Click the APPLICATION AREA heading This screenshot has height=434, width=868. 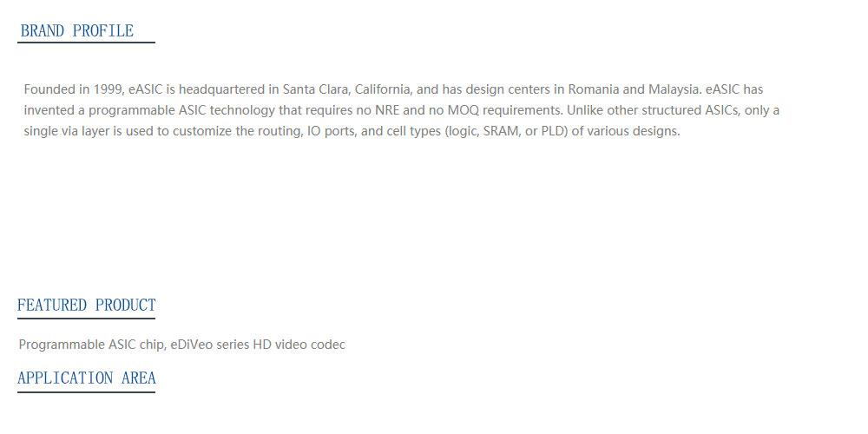point(86,378)
